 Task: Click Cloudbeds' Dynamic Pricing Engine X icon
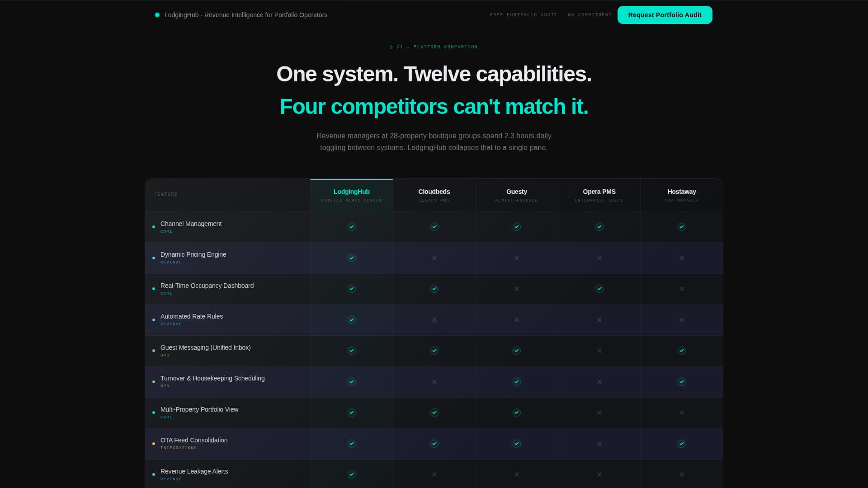click(434, 258)
